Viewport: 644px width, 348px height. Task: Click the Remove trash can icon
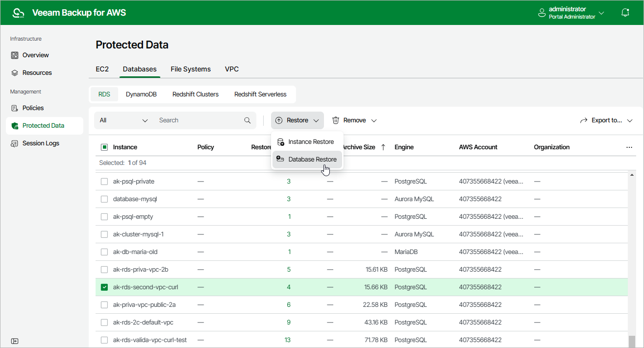click(336, 120)
